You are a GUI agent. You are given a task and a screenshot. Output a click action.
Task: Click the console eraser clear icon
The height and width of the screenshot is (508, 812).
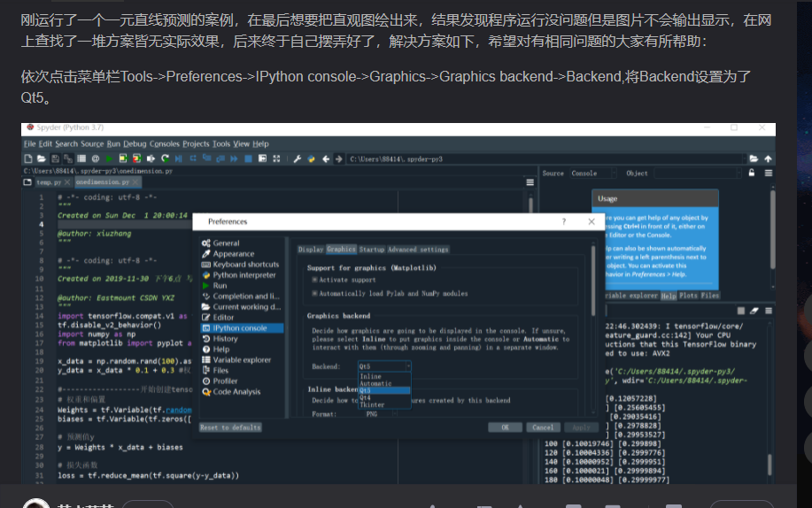click(x=754, y=311)
